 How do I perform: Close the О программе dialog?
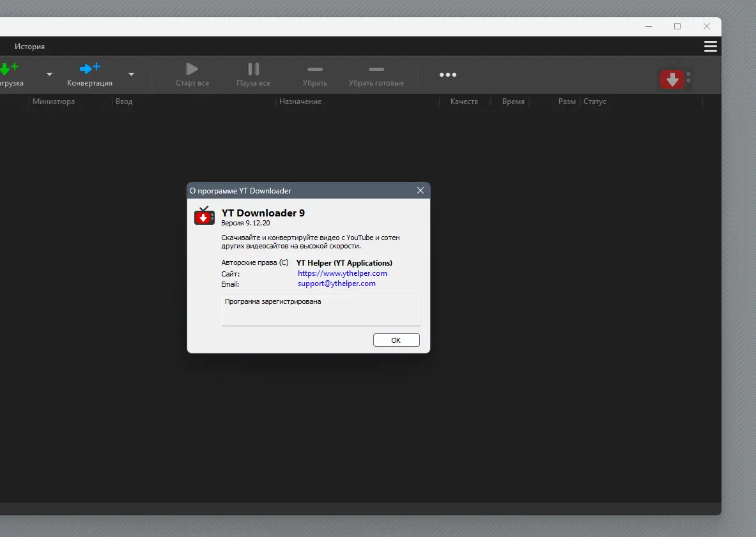[x=420, y=191]
